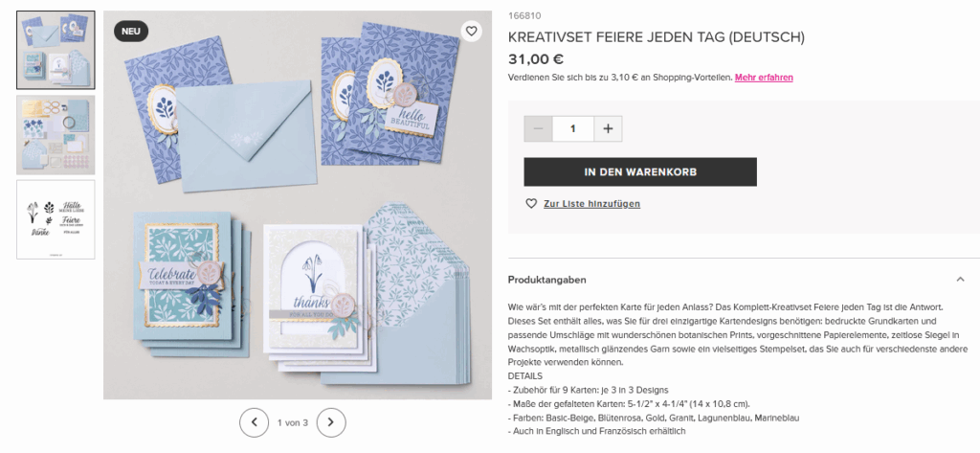Click the 1 von 3 image counter
This screenshot has width=980, height=453.
[293, 423]
